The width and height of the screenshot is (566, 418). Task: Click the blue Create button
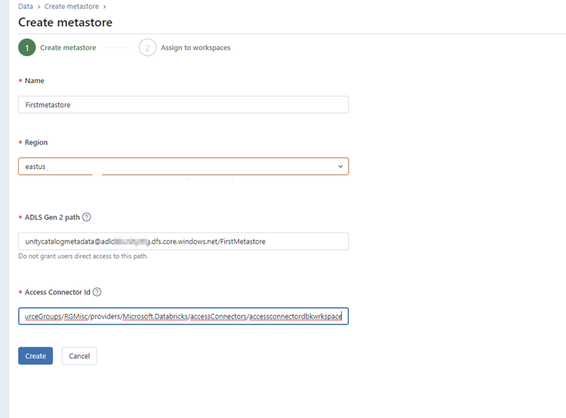tap(35, 356)
